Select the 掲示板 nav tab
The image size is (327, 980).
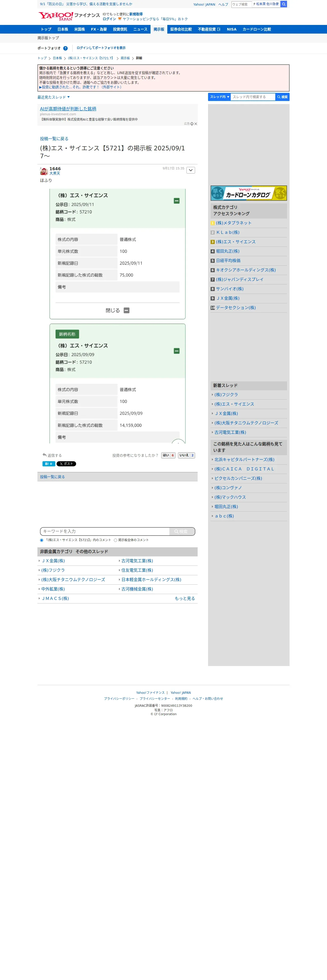point(159,29)
